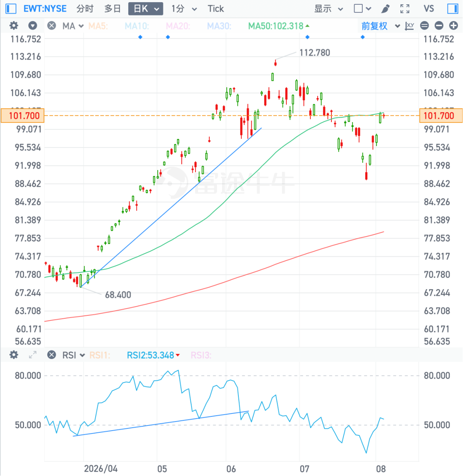Remove the MA indicator
Image resolution: width=463 pixels, height=476 pixels.
tap(51, 26)
